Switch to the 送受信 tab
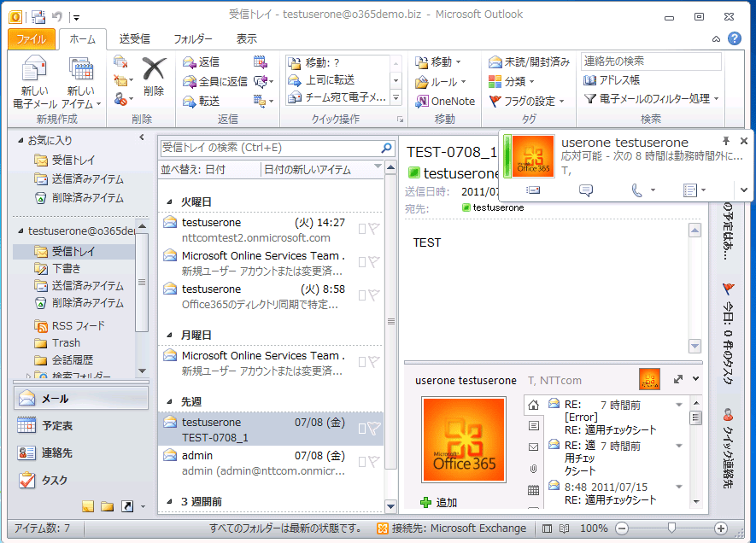 (134, 39)
